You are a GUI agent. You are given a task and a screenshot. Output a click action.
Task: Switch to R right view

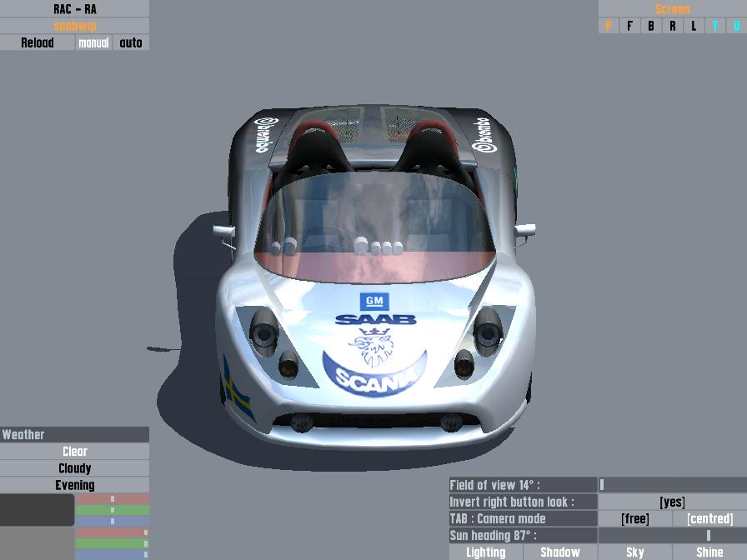pos(672,26)
